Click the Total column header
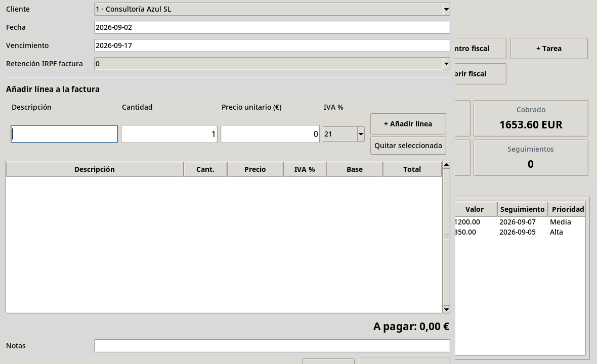This screenshot has height=364, width=597. click(412, 169)
